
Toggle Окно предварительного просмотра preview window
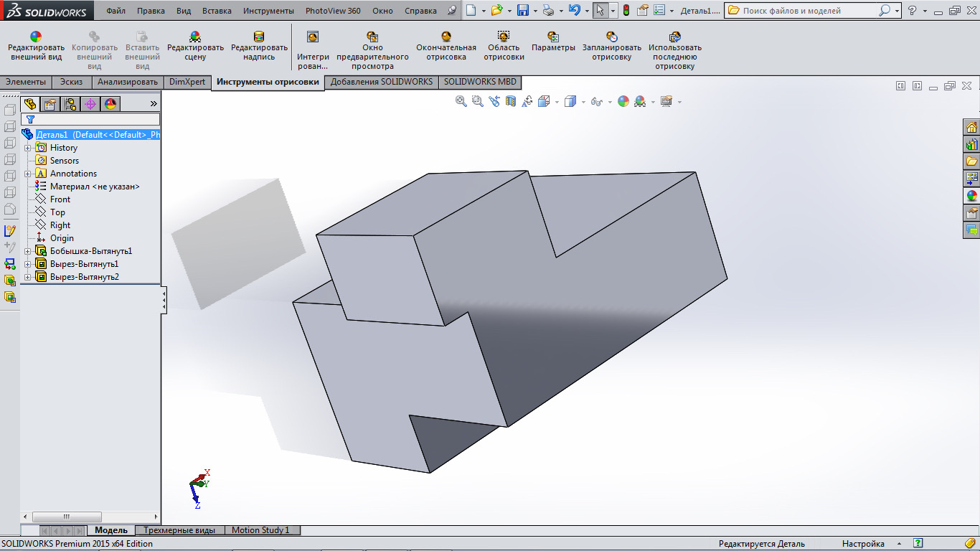click(372, 47)
